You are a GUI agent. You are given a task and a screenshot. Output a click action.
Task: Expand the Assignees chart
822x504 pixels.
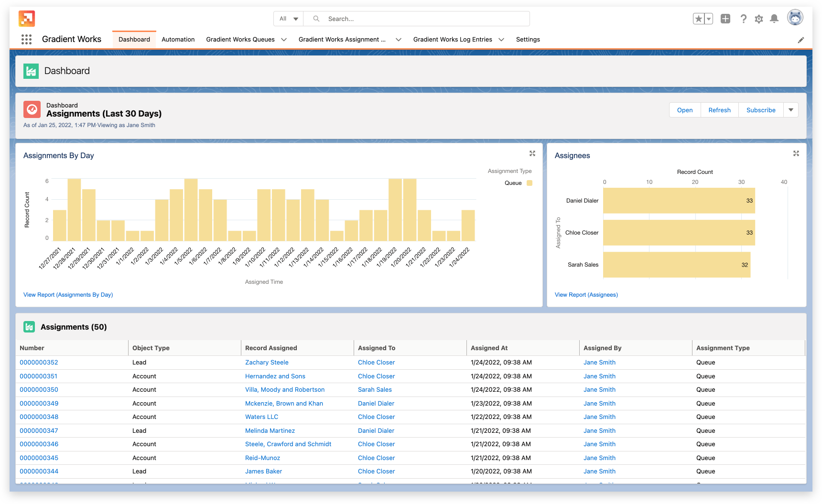coord(796,153)
